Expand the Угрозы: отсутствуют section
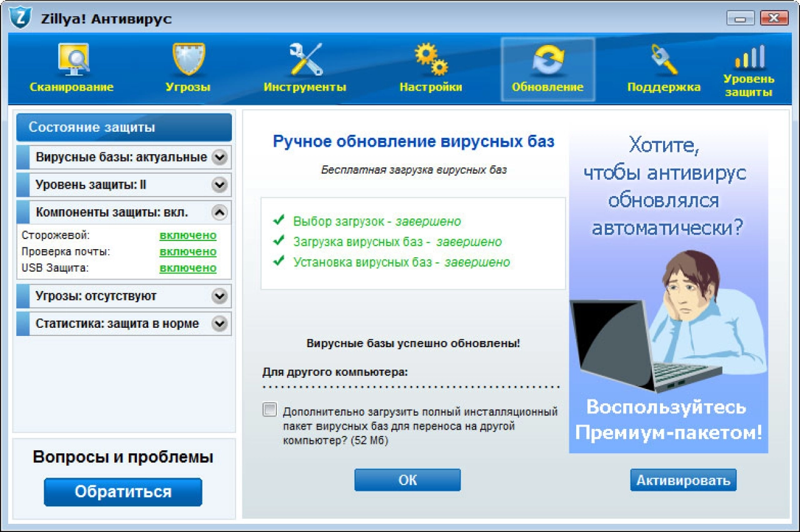The height and width of the screenshot is (532, 800). 124,296
